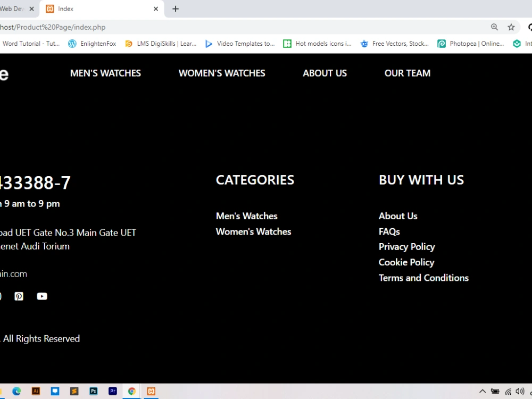Switch to the Index browser tab

point(102,9)
